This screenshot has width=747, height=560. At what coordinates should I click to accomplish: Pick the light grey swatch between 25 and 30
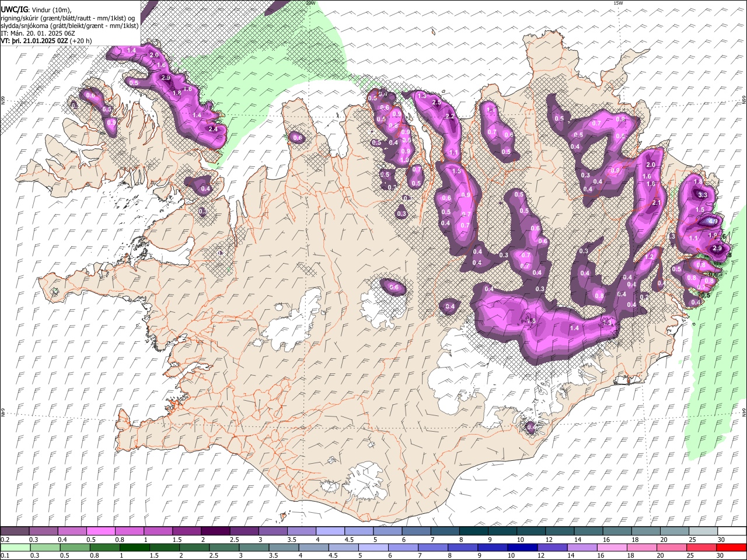tap(703, 531)
